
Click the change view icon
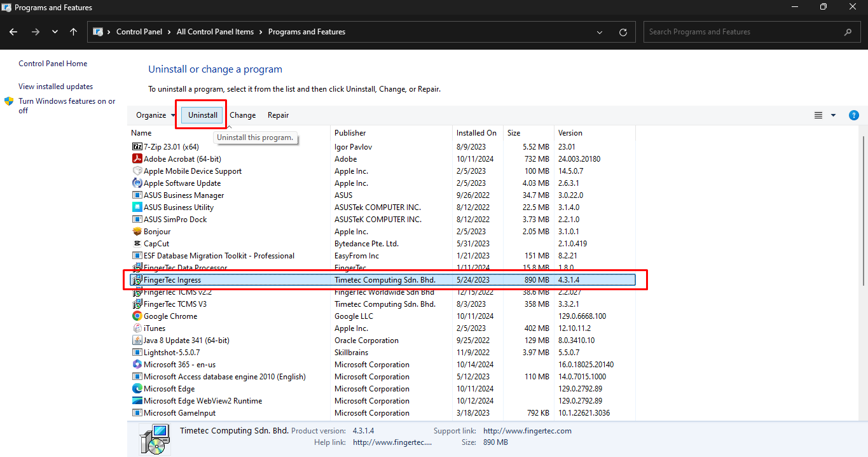pyautogui.click(x=818, y=115)
